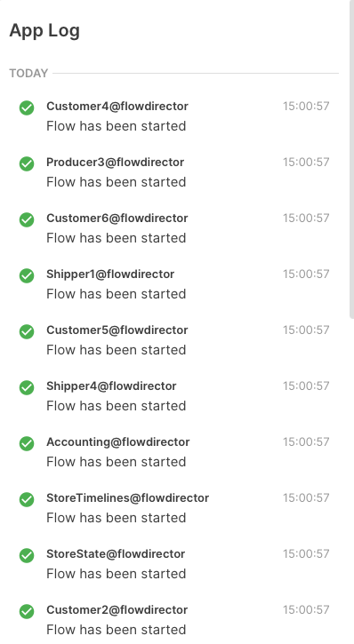Click the StoreState@flowdirector entry name
The image size is (354, 644).
[116, 553]
